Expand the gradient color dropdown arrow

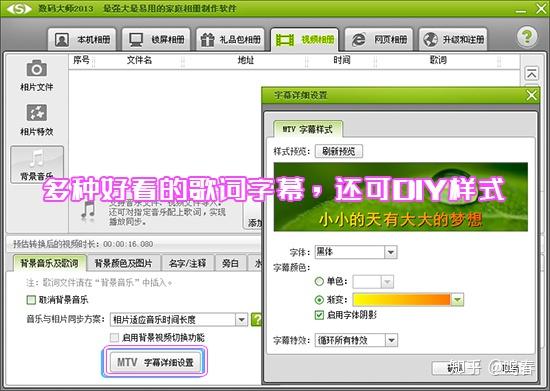(x=457, y=300)
